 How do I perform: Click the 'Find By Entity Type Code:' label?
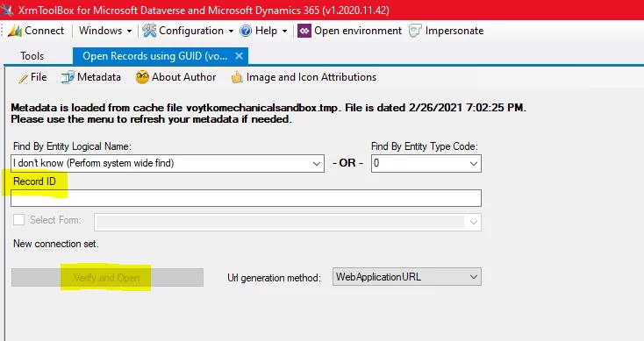[425, 146]
